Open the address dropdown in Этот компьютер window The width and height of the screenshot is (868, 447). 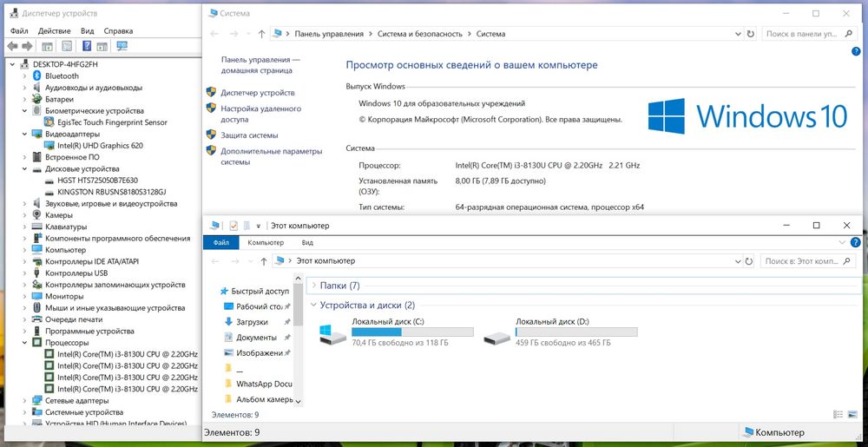737,261
